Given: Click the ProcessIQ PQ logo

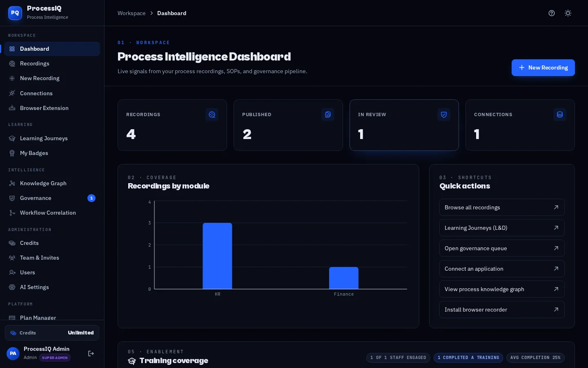Looking at the screenshot, I should pos(15,13).
